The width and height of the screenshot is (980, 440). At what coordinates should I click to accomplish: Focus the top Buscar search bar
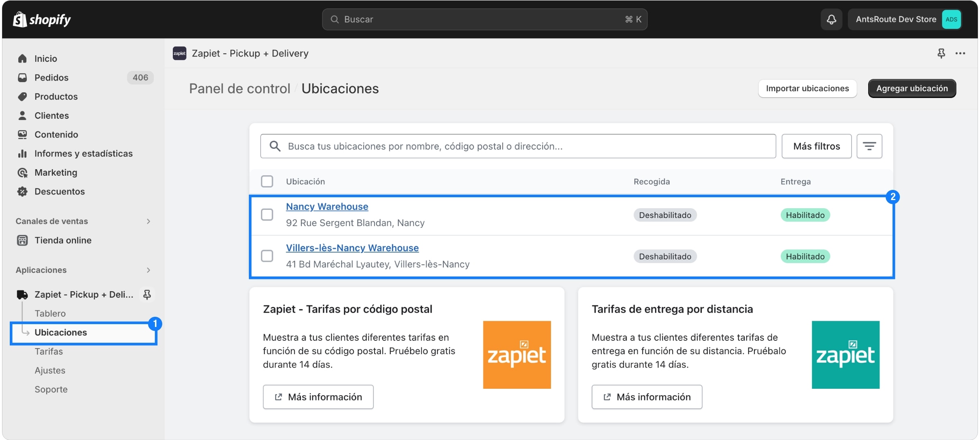coord(485,19)
